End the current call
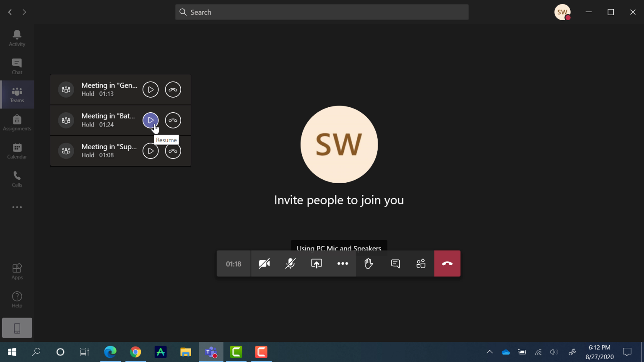This screenshot has width=644, height=362. [x=447, y=264]
